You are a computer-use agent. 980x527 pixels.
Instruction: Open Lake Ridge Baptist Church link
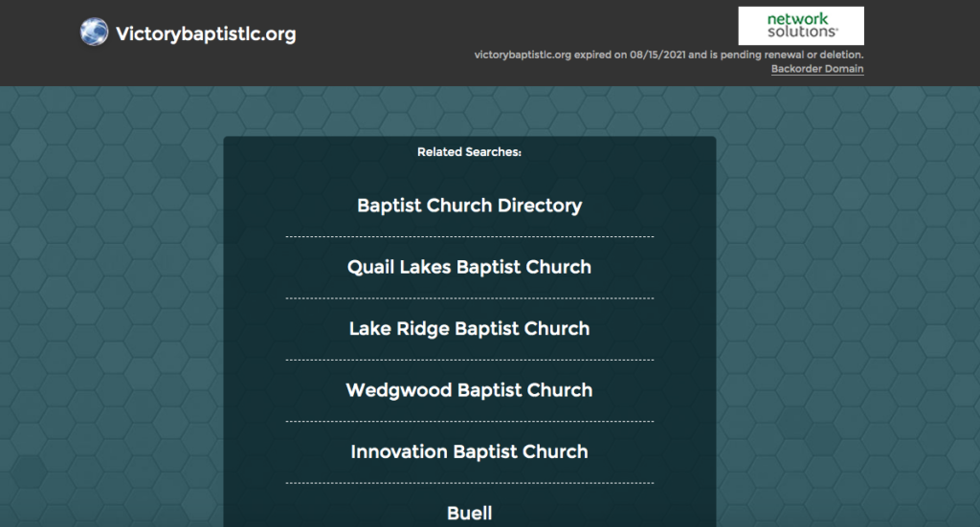(x=469, y=329)
